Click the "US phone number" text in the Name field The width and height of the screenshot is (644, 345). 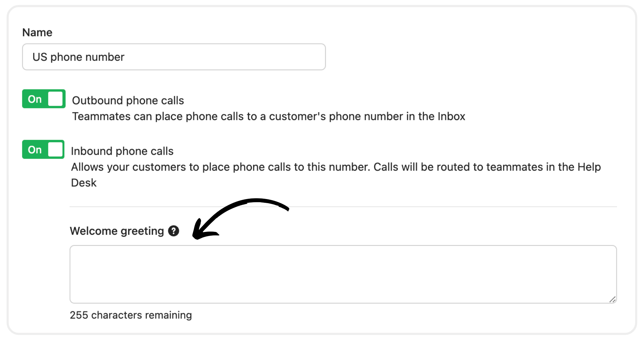pyautogui.click(x=78, y=57)
